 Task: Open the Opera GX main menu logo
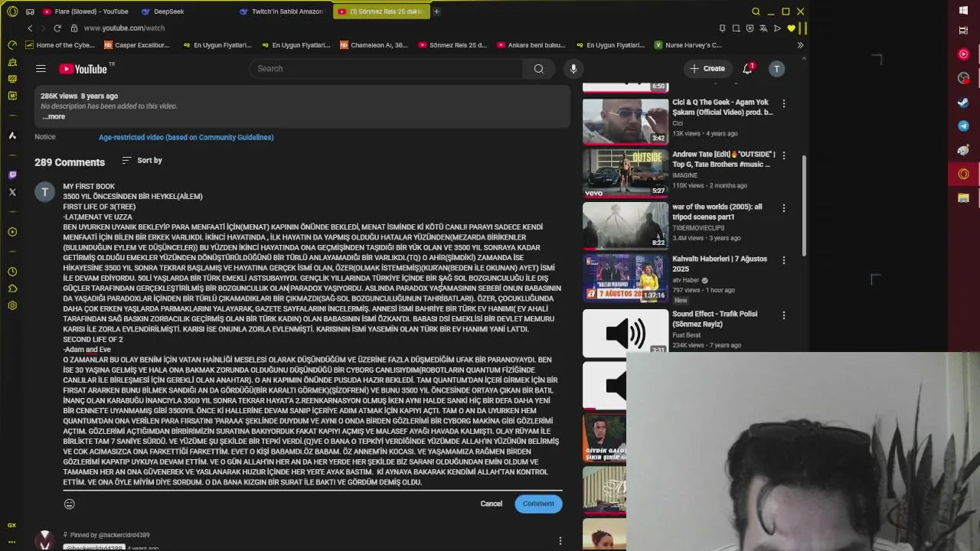click(x=12, y=11)
